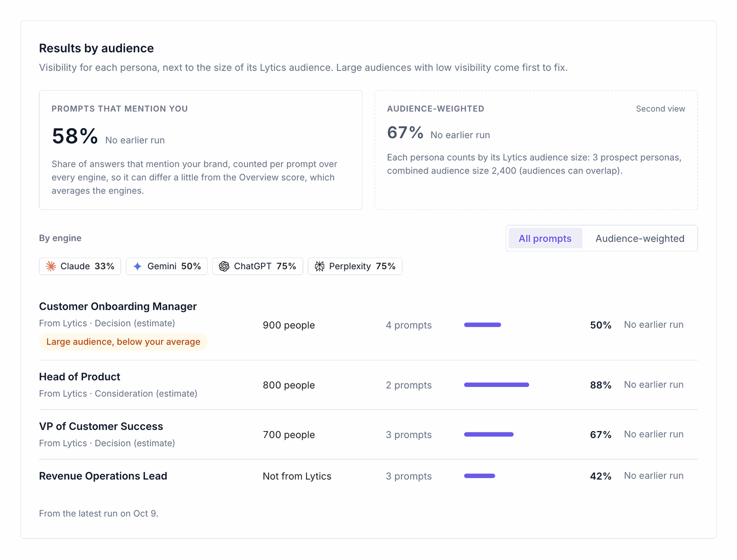This screenshot has width=737, height=560.
Task: Click the Perplexity 75% value
Action: (386, 266)
